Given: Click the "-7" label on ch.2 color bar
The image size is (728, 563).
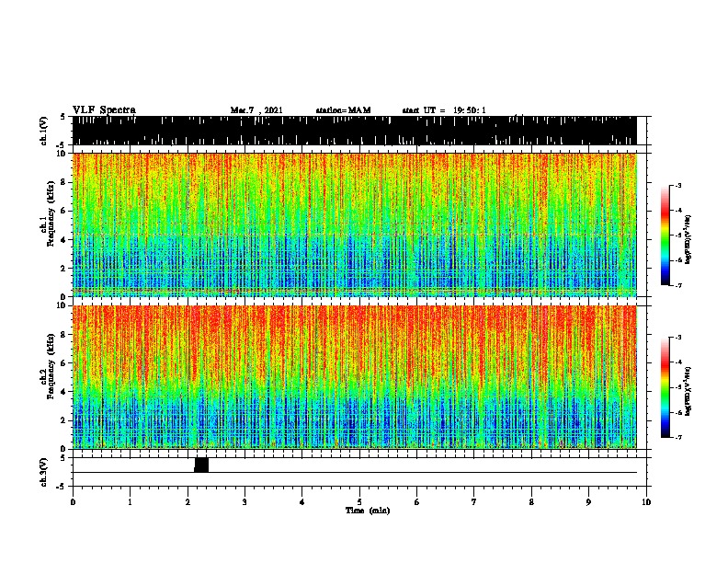Looking at the screenshot, I should point(677,438).
